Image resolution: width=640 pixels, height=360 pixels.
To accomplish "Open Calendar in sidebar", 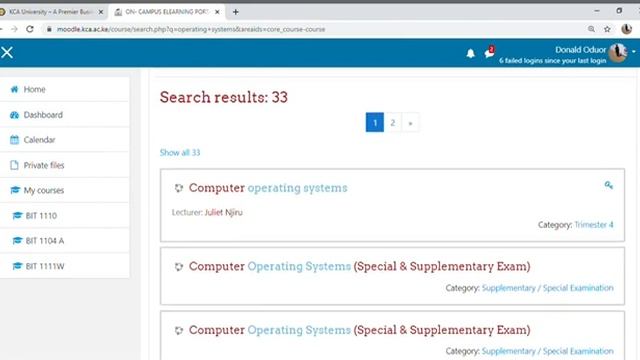I will click(x=65, y=140).
